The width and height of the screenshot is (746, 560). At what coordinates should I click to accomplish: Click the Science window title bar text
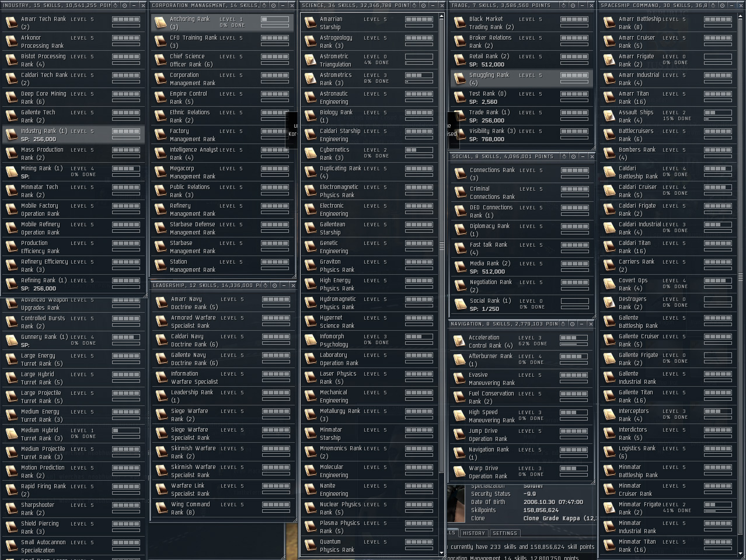pyautogui.click(x=356, y=5)
